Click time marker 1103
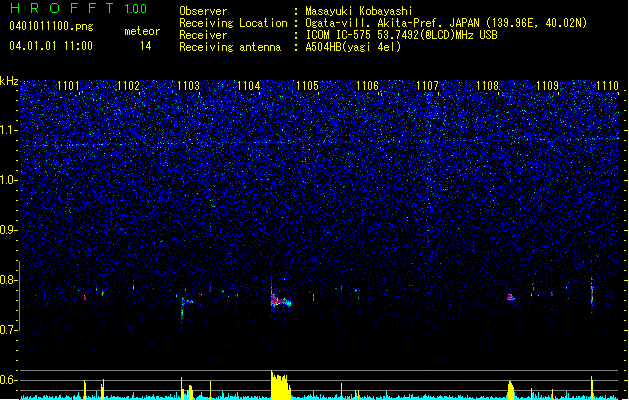The width and height of the screenshot is (629, 400). 188,86
